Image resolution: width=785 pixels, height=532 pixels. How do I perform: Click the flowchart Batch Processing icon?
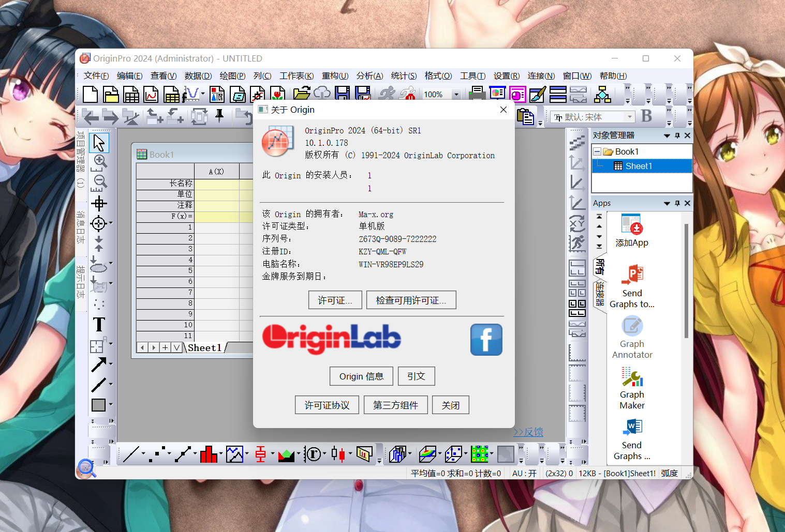coord(602,94)
